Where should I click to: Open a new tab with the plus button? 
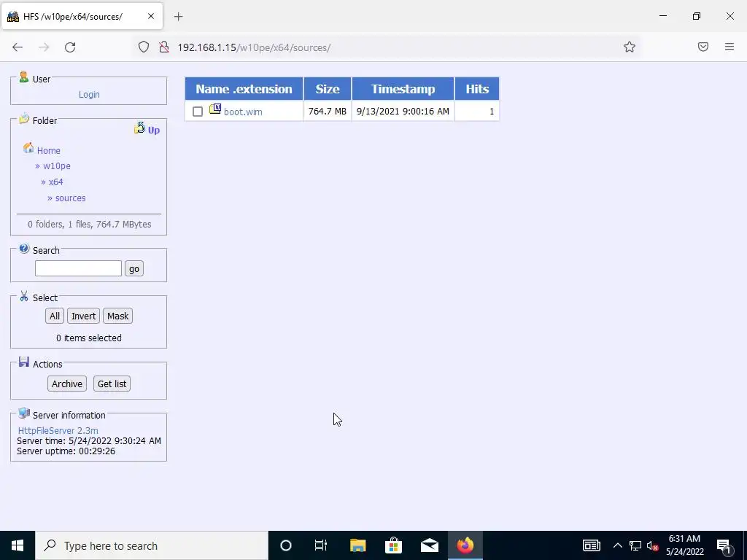coord(178,17)
